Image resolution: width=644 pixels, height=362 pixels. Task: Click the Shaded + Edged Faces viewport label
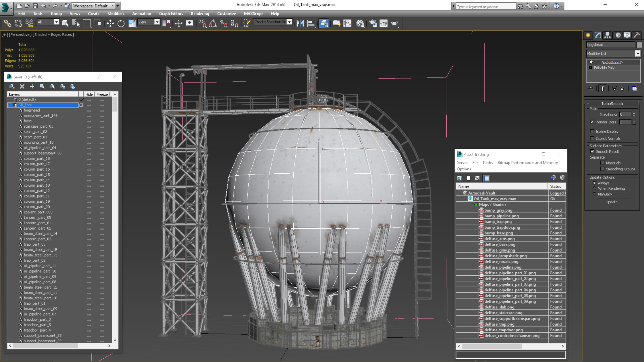53,34
